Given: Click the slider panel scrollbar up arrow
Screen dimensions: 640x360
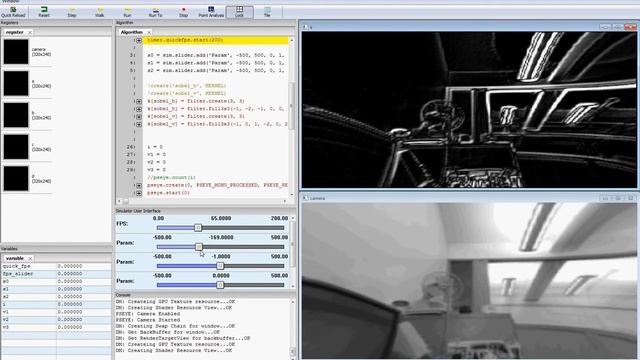Looking at the screenshot, I should 292,219.
